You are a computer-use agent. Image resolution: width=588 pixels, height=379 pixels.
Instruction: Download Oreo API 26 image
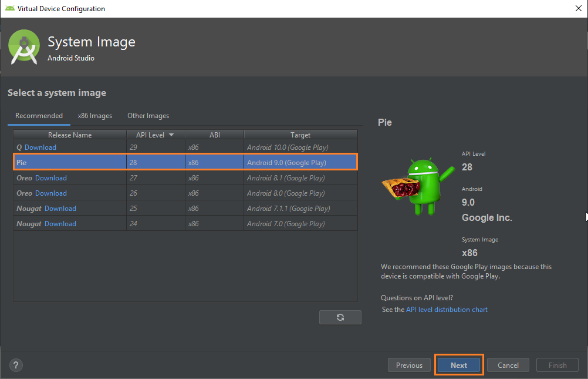[51, 193]
